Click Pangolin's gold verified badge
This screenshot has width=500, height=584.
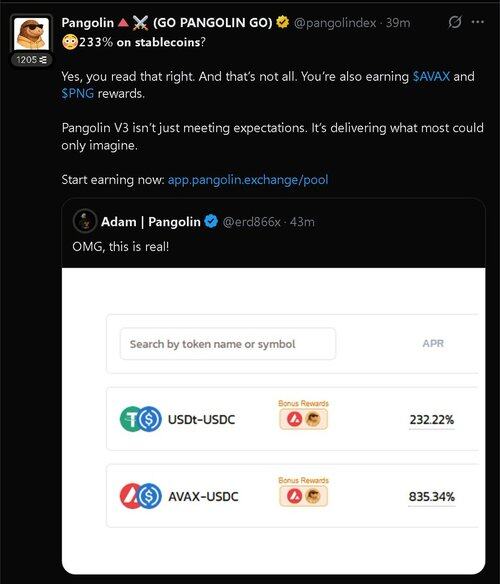point(283,22)
